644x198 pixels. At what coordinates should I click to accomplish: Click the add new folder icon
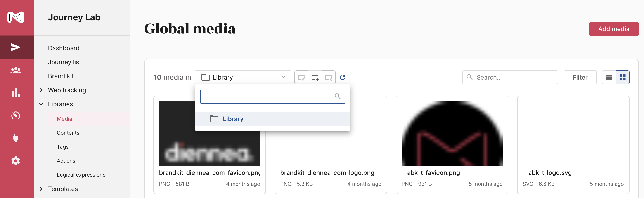[x=315, y=78]
